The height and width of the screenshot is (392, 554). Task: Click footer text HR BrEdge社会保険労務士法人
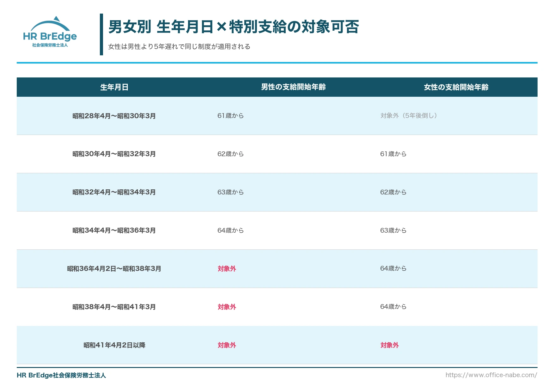(x=61, y=375)
